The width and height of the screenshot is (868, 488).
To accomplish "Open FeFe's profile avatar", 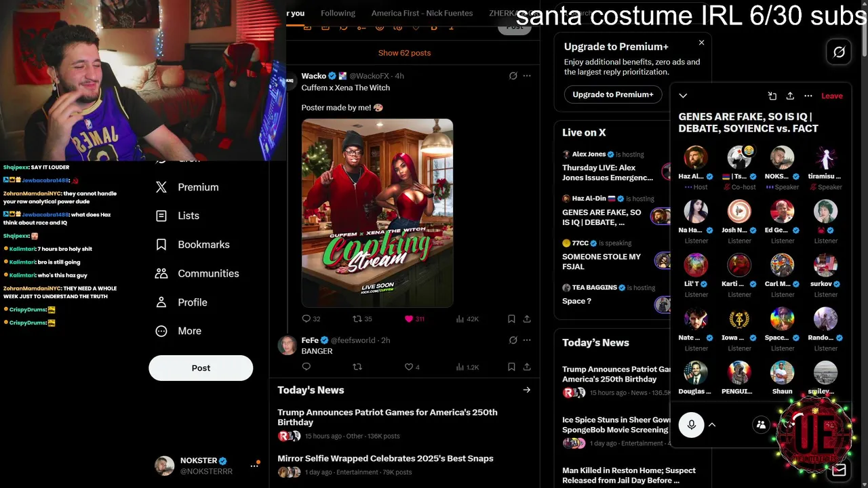I will pos(288,345).
